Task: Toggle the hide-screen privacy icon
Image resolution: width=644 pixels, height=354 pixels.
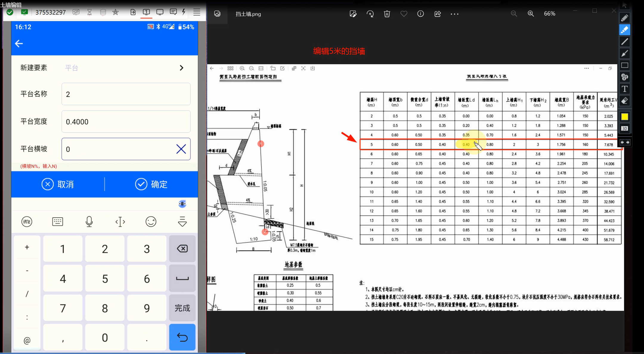Action: tap(76, 12)
